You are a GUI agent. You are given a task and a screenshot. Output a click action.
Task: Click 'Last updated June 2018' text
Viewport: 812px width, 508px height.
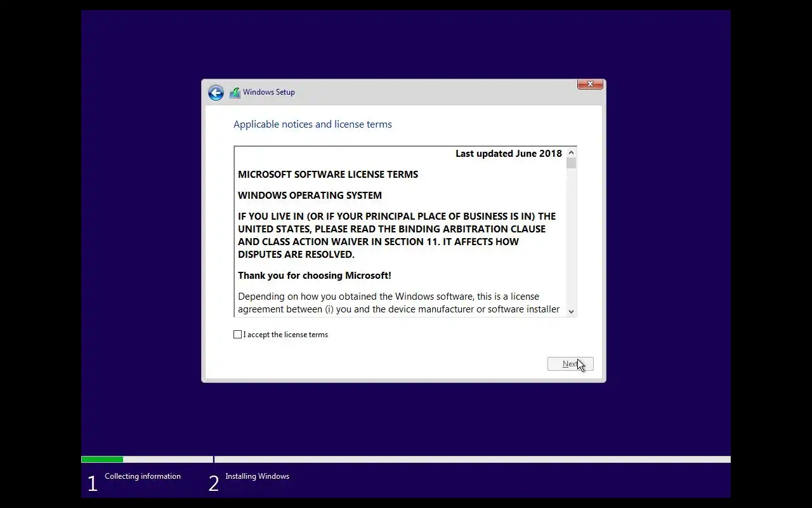point(509,154)
